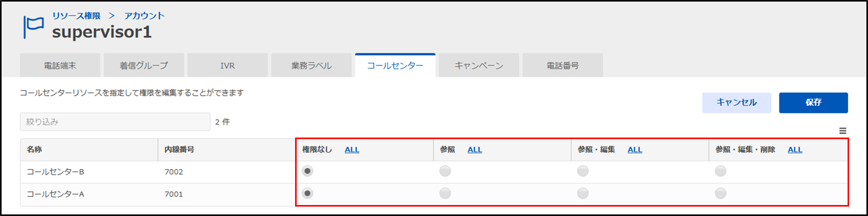Click ALL link next to 権限なし

[x=352, y=150]
